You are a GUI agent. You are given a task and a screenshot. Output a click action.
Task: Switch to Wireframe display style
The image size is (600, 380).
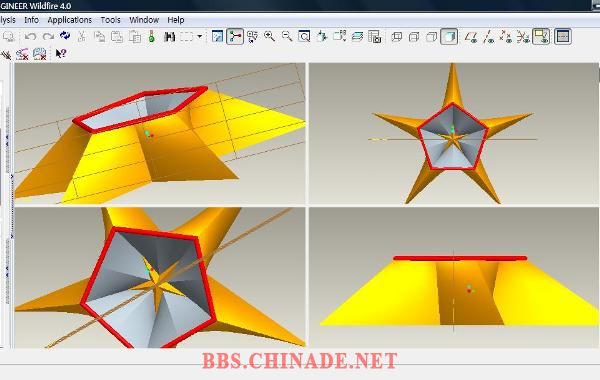click(397, 37)
